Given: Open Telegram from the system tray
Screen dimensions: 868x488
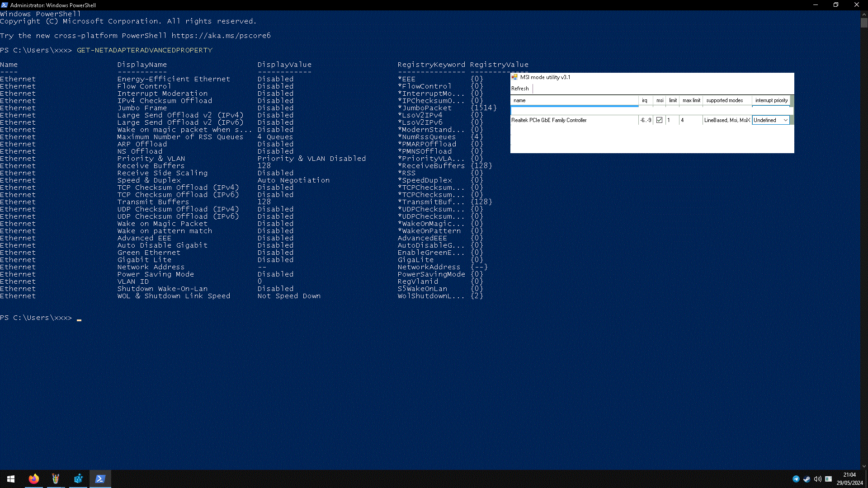Looking at the screenshot, I should pos(796,479).
